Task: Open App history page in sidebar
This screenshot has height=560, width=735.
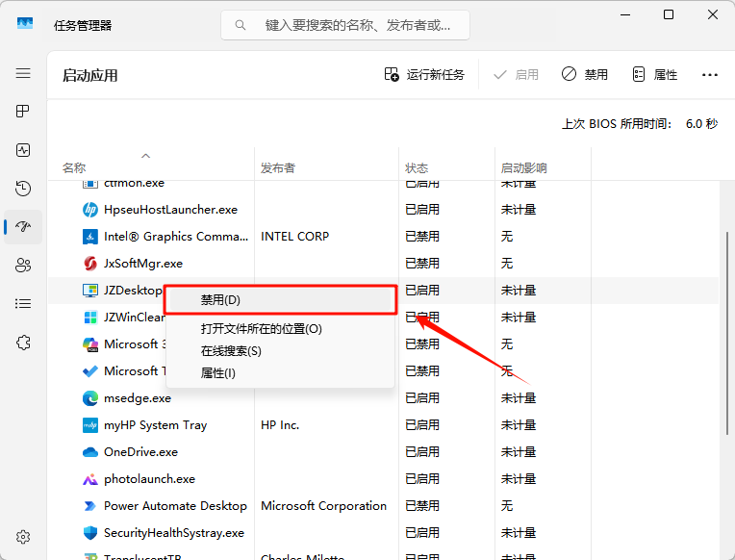Action: (x=23, y=189)
